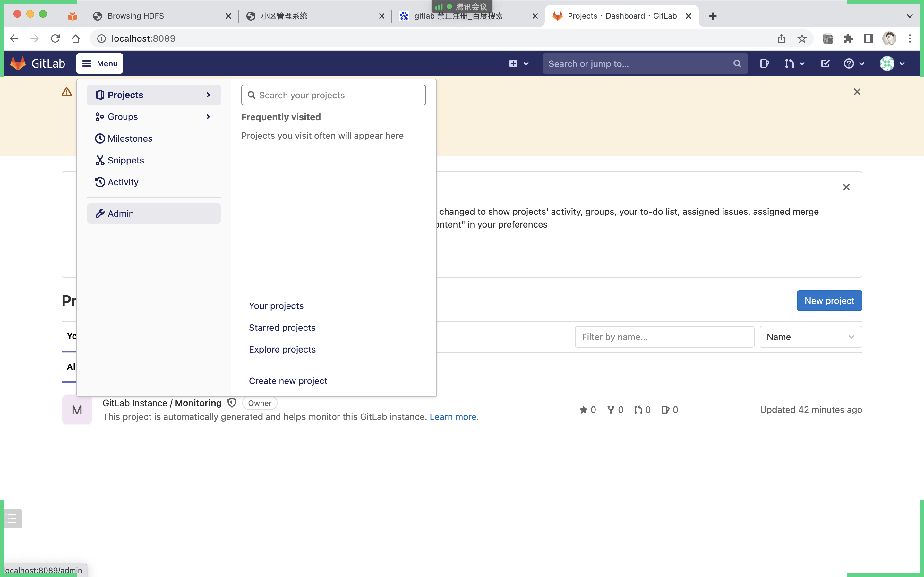Open browser Extensions puzzle icon

pyautogui.click(x=848, y=38)
